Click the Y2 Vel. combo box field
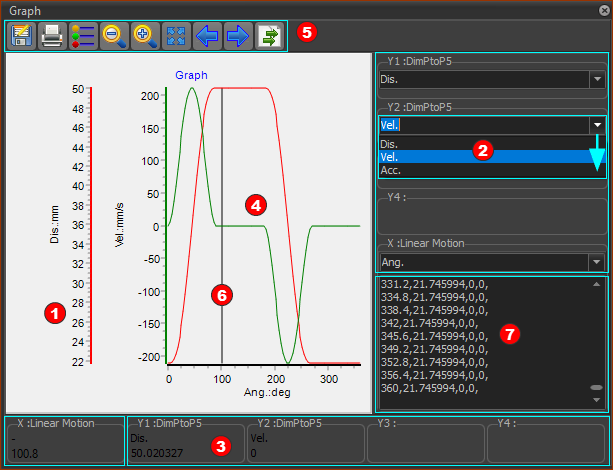 click(484, 125)
